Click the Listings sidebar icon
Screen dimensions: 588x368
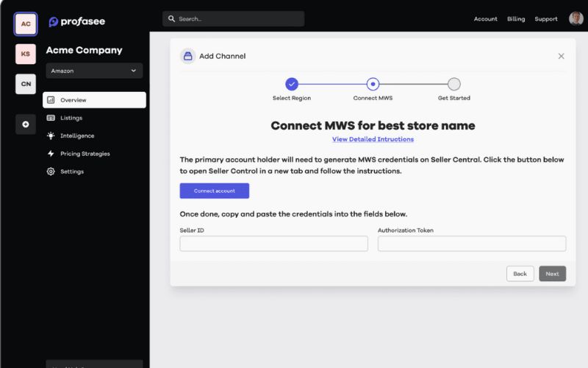[51, 118]
